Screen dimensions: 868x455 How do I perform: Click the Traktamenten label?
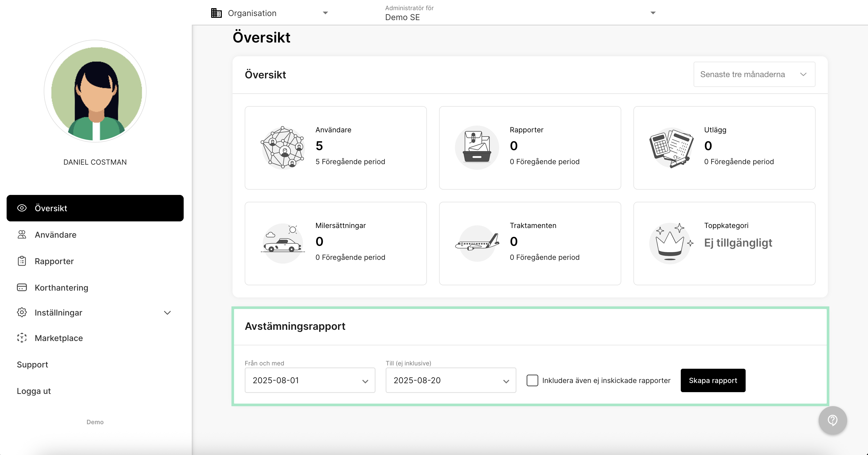pos(533,225)
